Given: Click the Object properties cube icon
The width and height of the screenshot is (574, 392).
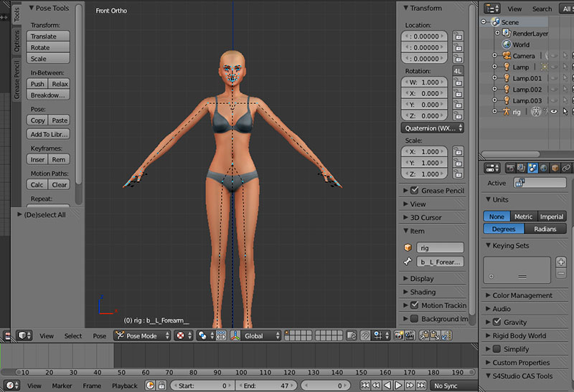Looking at the screenshot, I should coord(555,168).
